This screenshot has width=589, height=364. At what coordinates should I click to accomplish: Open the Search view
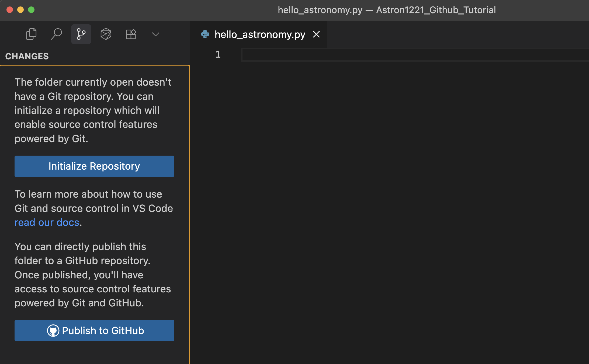point(56,34)
